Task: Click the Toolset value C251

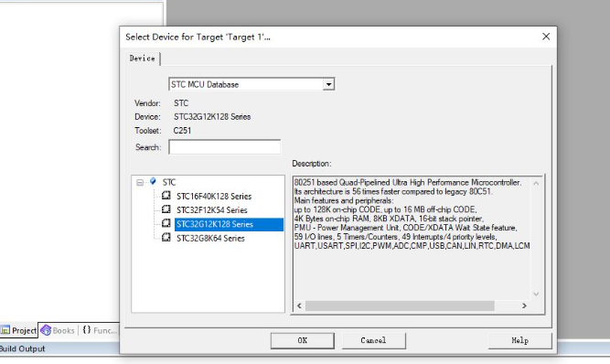Action: coord(182,131)
